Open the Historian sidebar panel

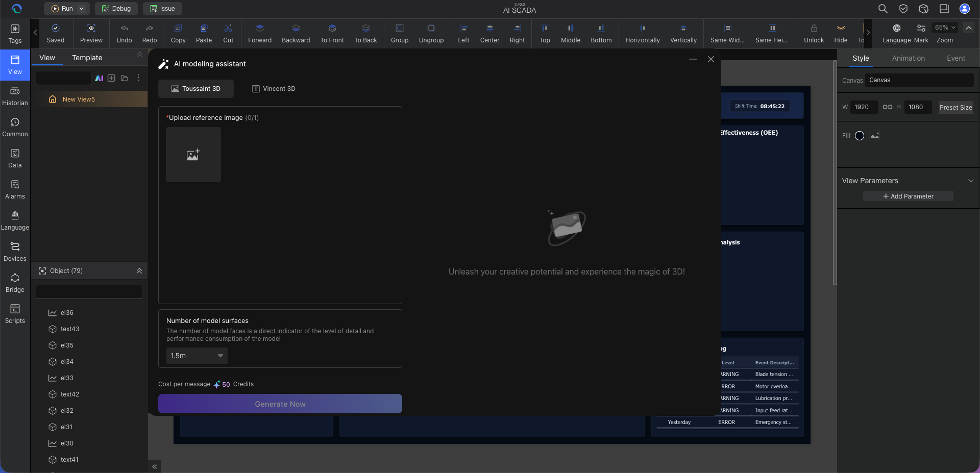coord(15,96)
